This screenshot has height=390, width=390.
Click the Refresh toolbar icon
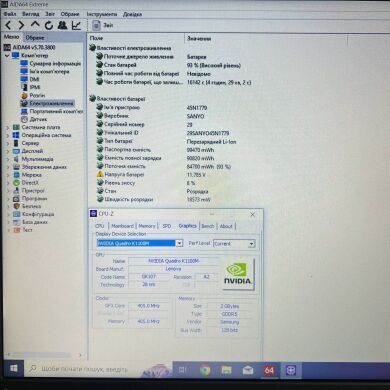click(49, 25)
